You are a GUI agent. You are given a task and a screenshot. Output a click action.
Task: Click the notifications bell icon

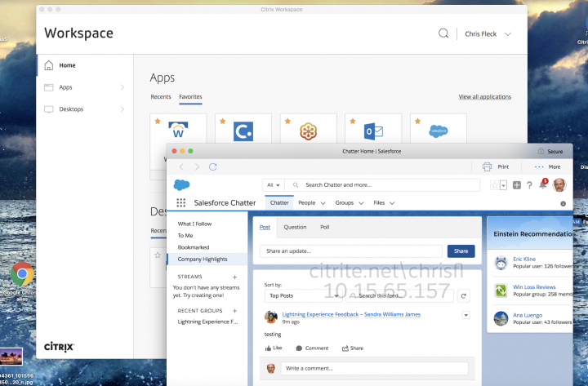pyautogui.click(x=542, y=185)
